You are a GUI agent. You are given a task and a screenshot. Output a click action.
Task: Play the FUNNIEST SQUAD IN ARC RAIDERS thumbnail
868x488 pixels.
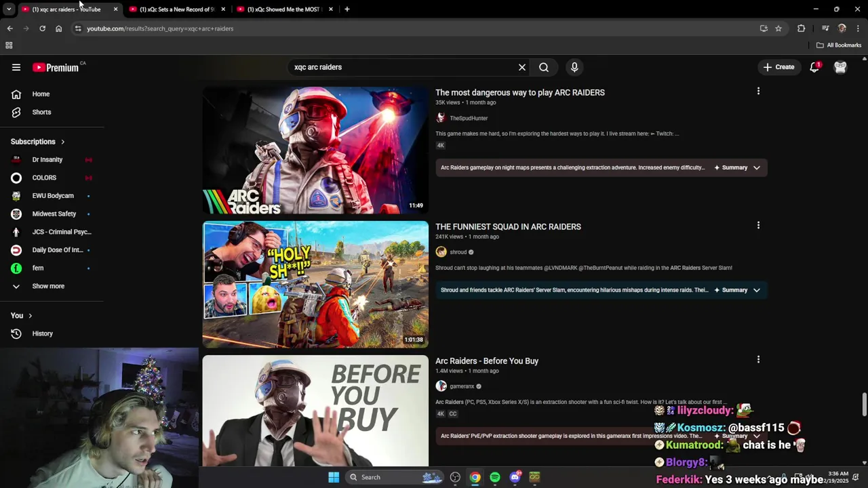tap(315, 285)
